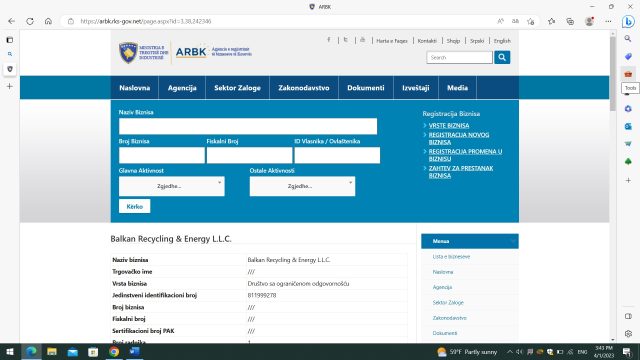Go back to the previous page
Image resolution: width=640 pixels, height=360 pixels.
[x=11, y=21]
